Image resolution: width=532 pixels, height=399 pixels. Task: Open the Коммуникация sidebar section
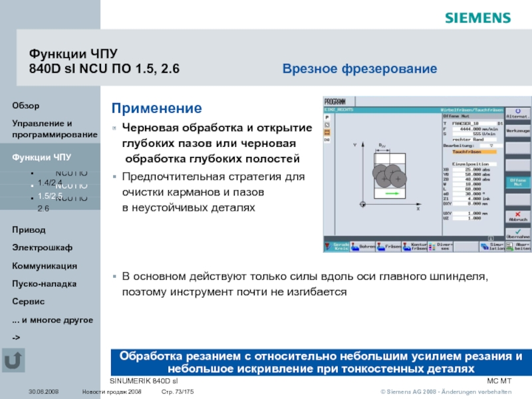[45, 265]
